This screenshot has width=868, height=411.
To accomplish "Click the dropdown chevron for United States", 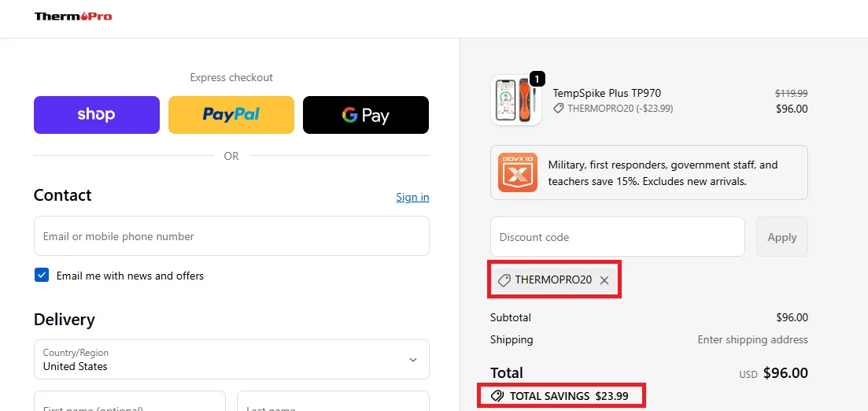I will click(413, 360).
